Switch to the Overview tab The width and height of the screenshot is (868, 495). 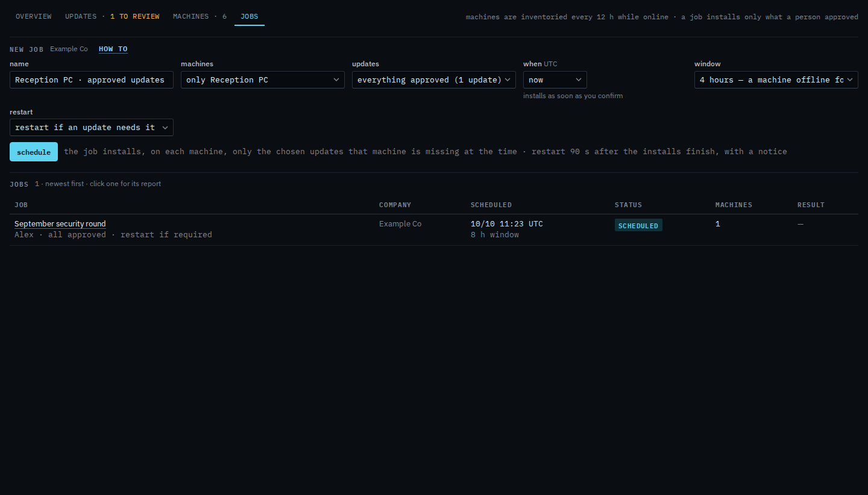click(34, 16)
